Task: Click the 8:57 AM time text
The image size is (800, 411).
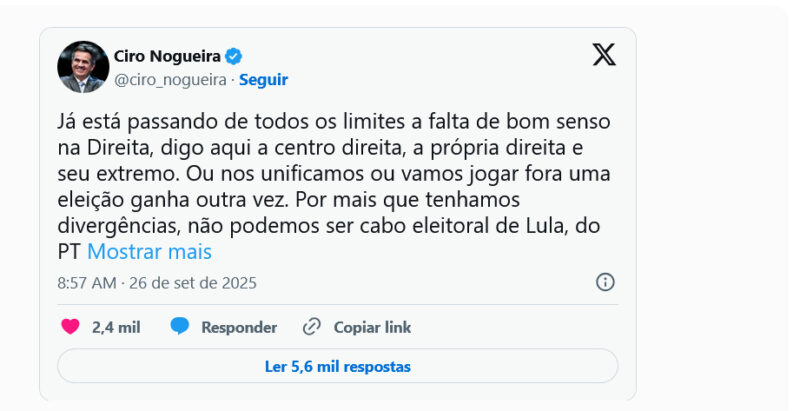Action: click(x=86, y=283)
